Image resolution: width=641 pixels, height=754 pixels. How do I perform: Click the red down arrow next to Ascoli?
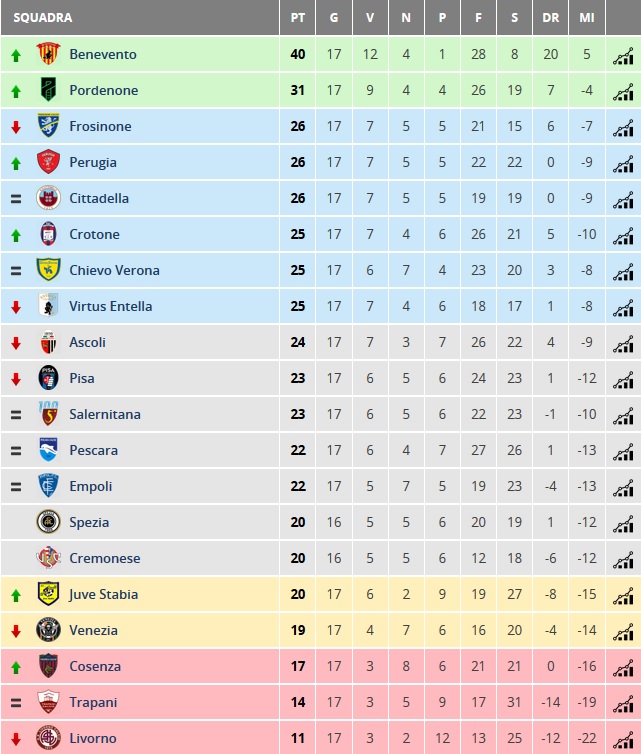[16, 343]
